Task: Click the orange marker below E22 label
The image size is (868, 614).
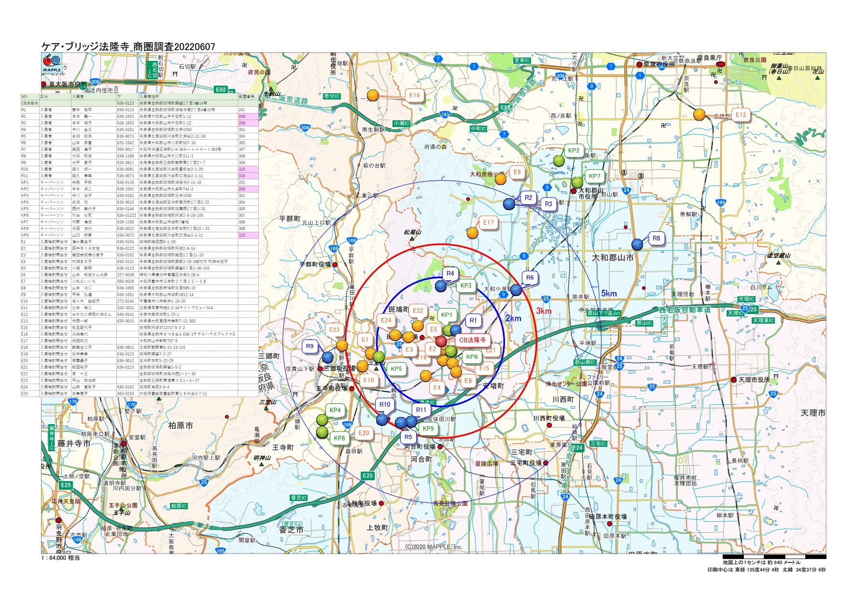Action: coord(418,325)
